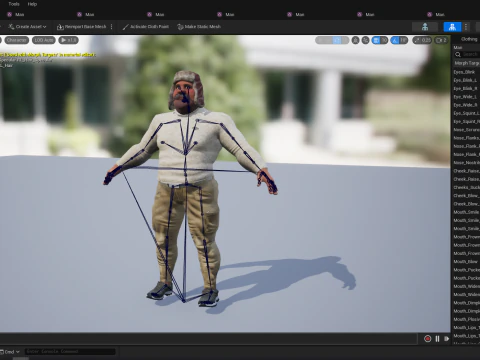Click the red Record animation button
This screenshot has height=360, width=480.
pyautogui.click(x=427, y=339)
